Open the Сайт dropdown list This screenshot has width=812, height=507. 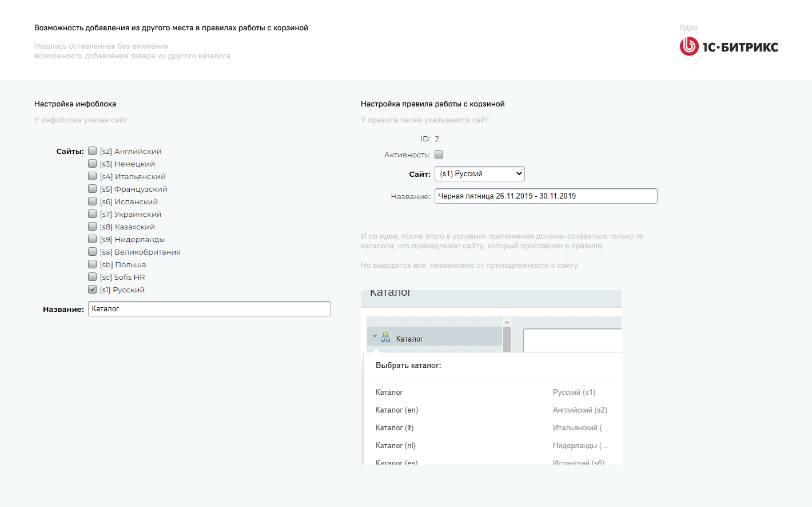[479, 173]
